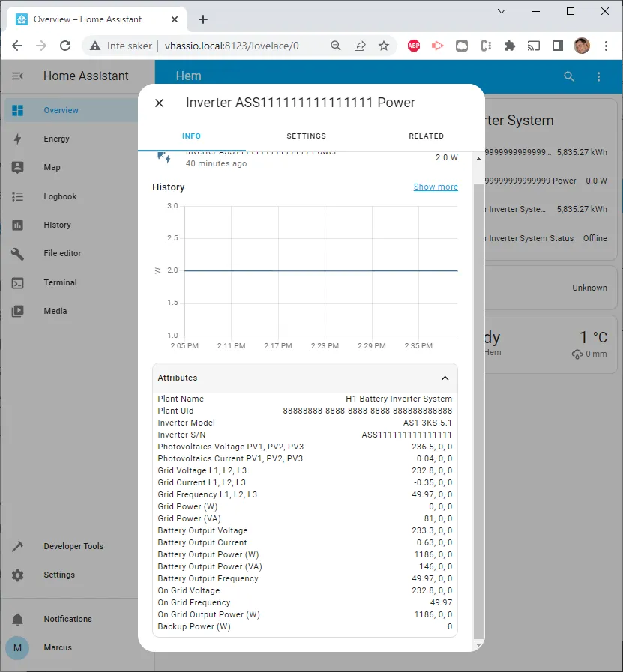Image resolution: width=623 pixels, height=672 pixels.
Task: Close the Inverter Power dialog
Action: point(159,103)
